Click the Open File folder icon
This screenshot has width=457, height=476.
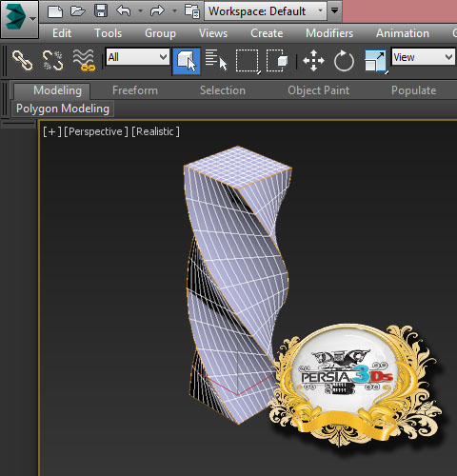coord(78,11)
